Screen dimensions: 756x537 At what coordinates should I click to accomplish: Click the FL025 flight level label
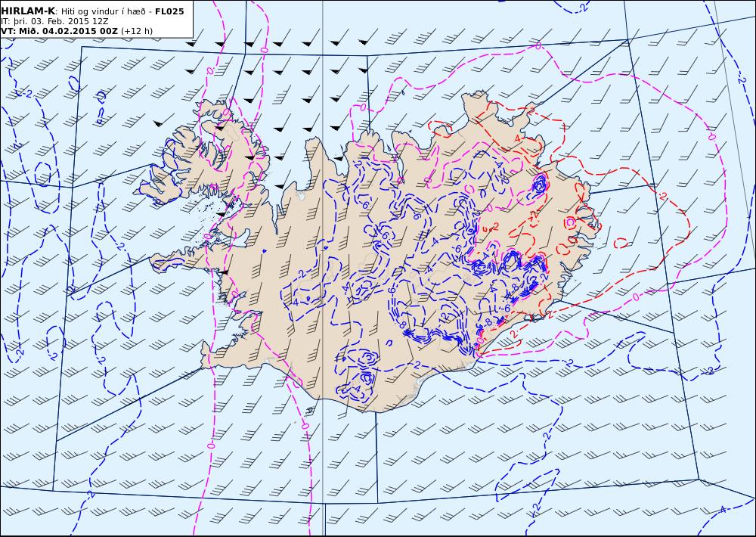click(169, 11)
